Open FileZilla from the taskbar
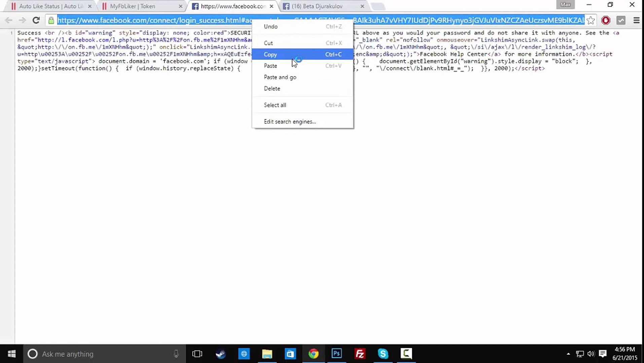This screenshot has height=363, width=644. (360, 354)
